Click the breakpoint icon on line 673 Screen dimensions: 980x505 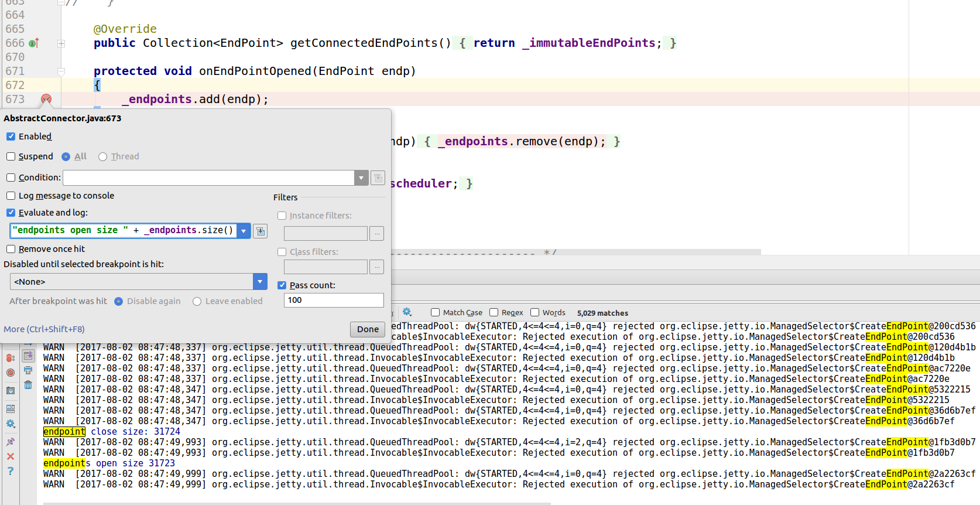[46, 99]
